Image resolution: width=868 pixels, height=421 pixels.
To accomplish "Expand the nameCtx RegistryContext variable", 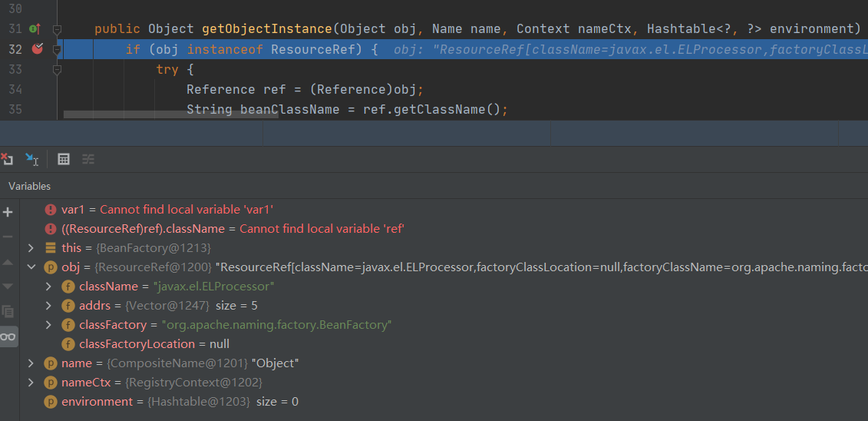I will [31, 383].
